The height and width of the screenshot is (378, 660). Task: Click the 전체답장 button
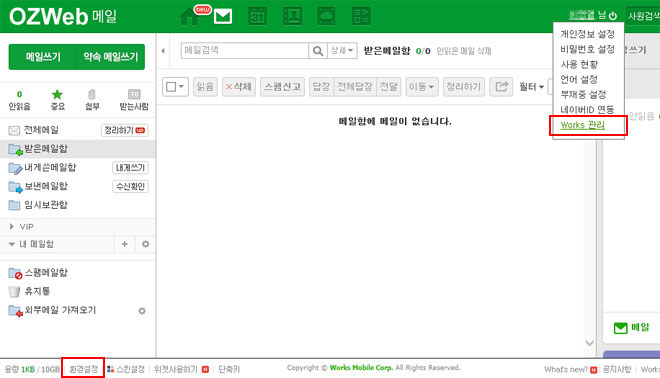[x=355, y=87]
